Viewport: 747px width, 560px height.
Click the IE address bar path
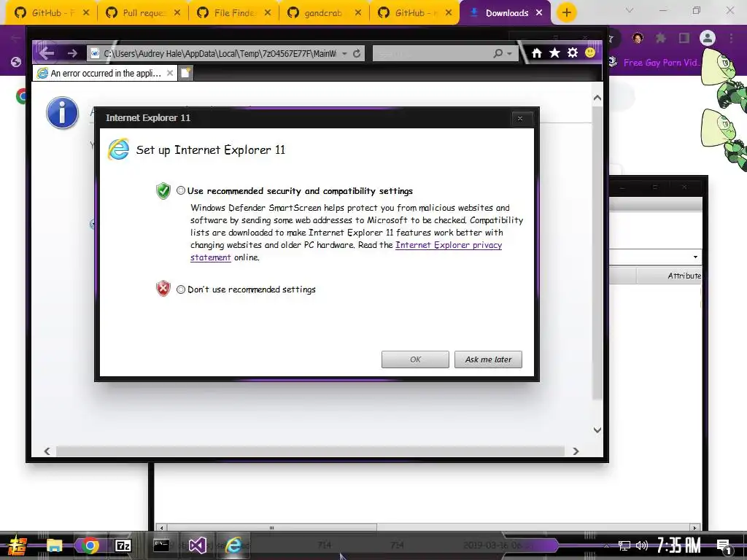[x=220, y=53]
